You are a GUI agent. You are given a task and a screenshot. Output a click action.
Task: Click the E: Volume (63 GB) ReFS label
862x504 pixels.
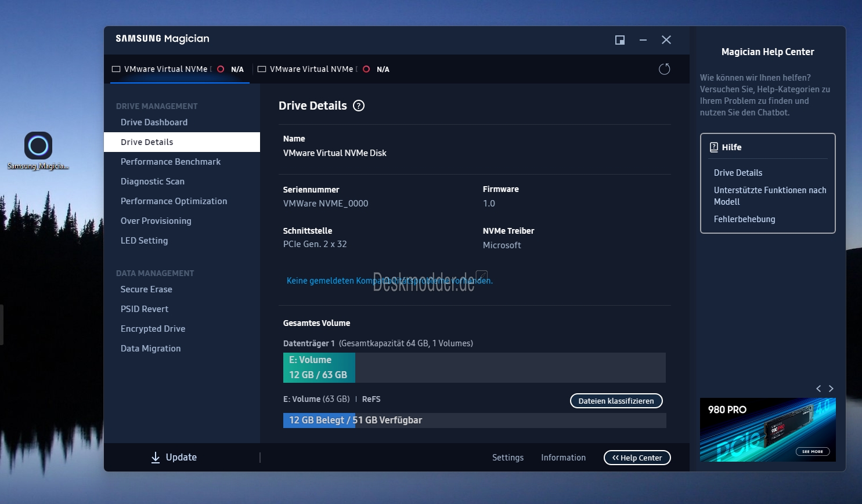332,399
